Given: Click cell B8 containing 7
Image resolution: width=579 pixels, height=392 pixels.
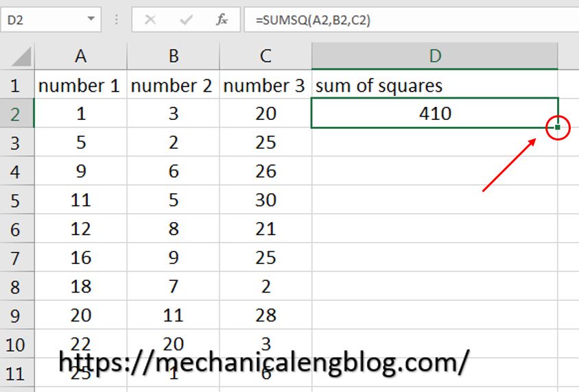Looking at the screenshot, I should coord(173,286).
